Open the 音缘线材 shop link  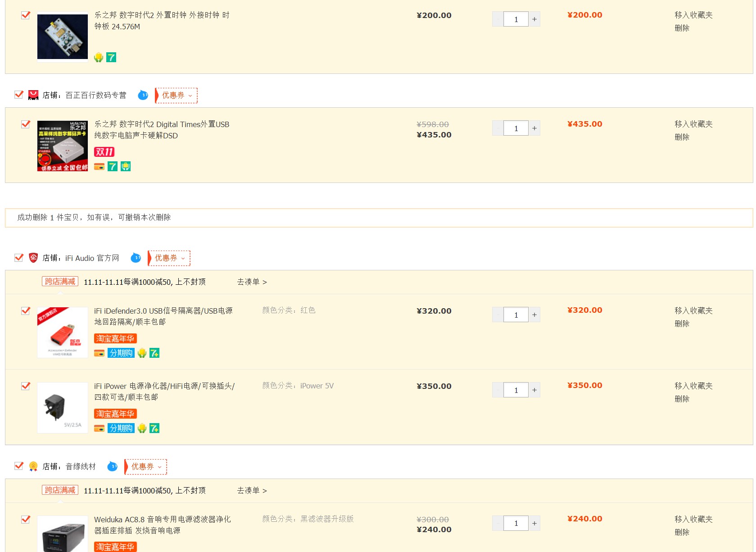point(81,467)
